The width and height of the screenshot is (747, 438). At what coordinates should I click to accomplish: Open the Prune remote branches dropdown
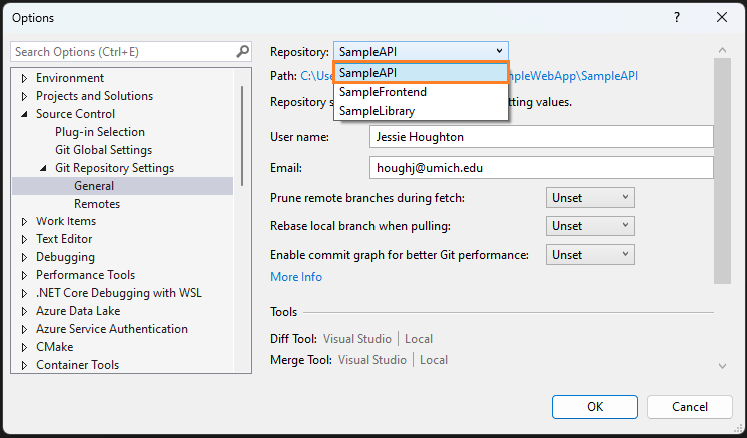590,198
